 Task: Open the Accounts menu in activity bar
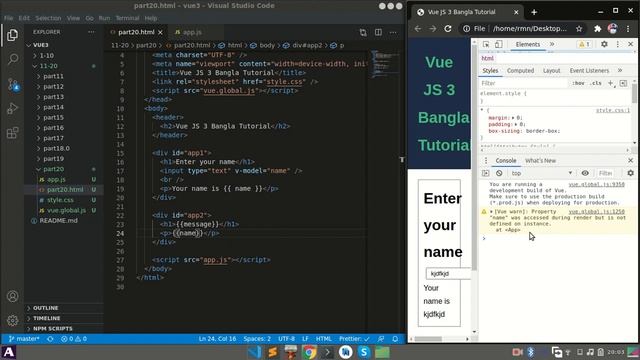pos(12,296)
